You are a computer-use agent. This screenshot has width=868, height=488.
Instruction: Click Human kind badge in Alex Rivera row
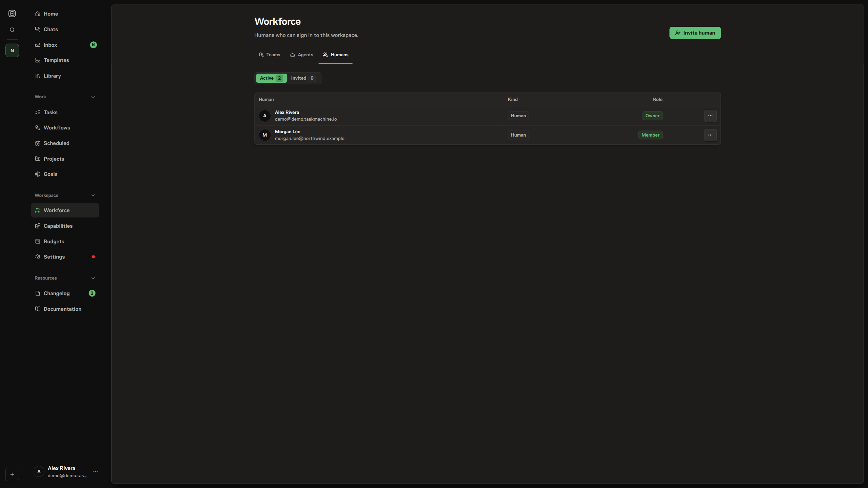click(x=518, y=116)
